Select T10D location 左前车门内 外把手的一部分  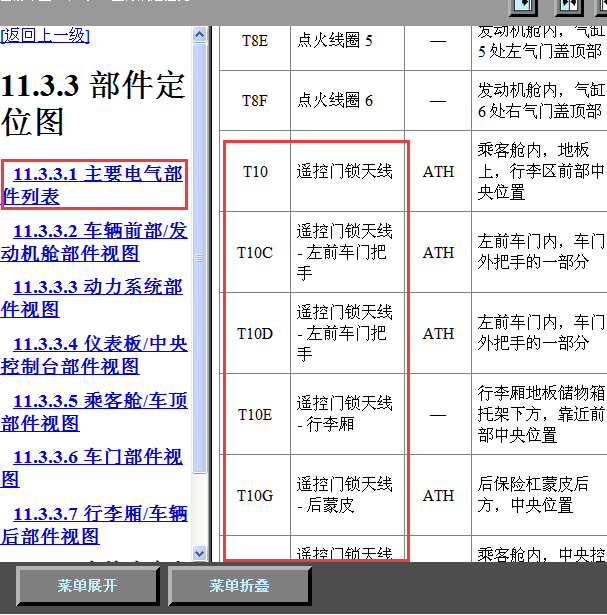tap(540, 333)
